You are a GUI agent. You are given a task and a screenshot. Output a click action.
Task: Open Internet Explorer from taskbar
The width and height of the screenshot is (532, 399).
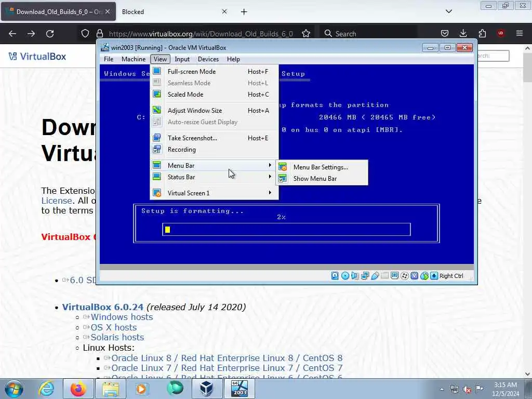point(46,389)
